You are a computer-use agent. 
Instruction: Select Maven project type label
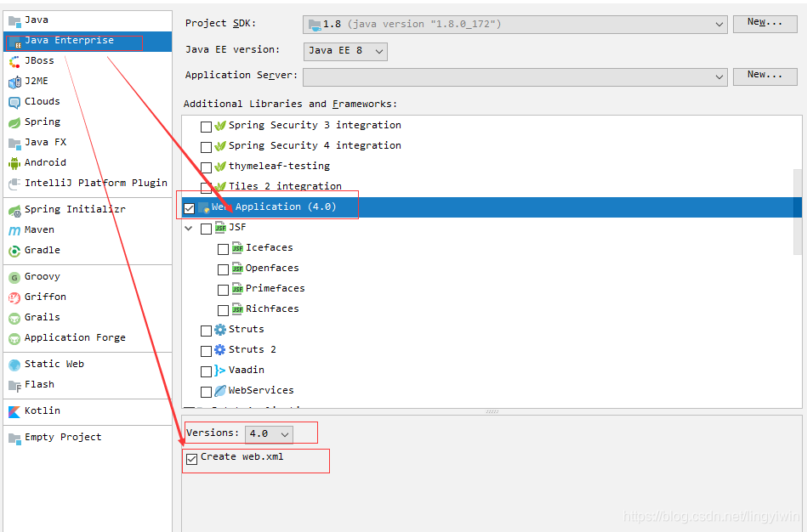pos(39,230)
